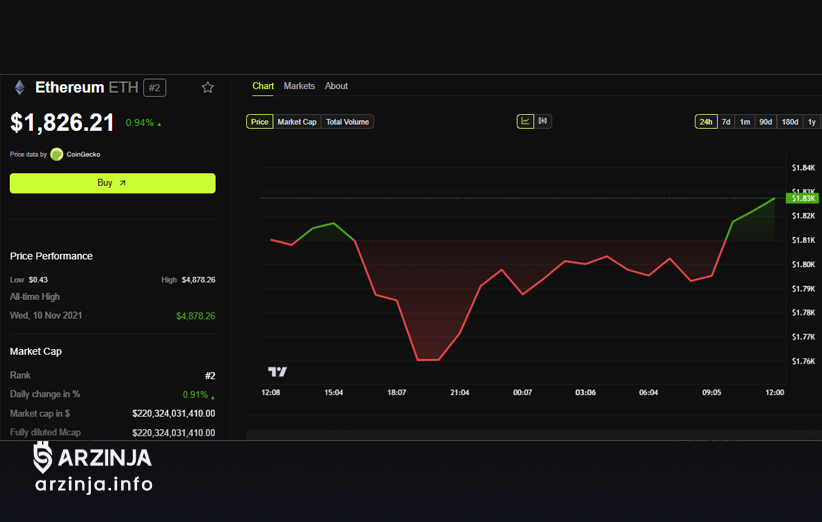Viewport: 822px width, 522px height.
Task: Set chart range to 7d
Action: [x=726, y=122]
